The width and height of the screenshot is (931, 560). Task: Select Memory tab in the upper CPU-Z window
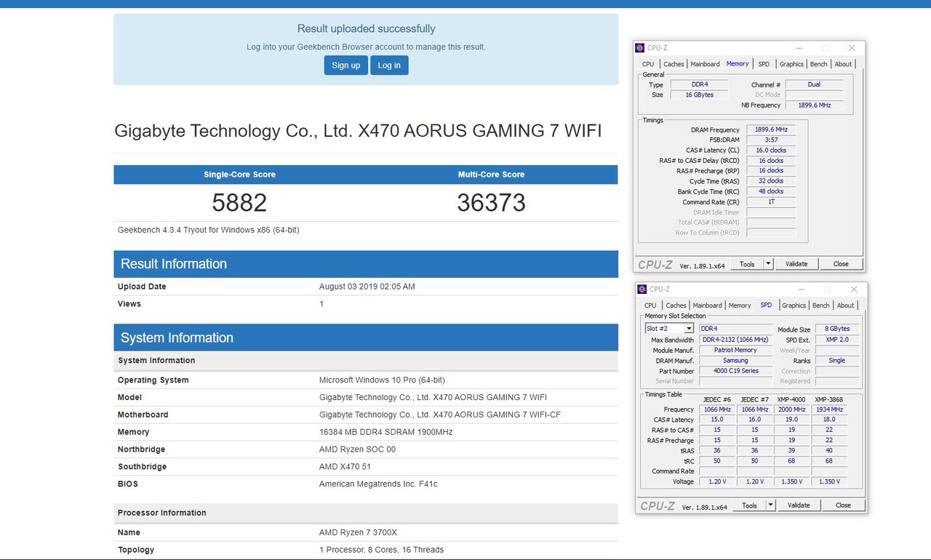coord(738,63)
